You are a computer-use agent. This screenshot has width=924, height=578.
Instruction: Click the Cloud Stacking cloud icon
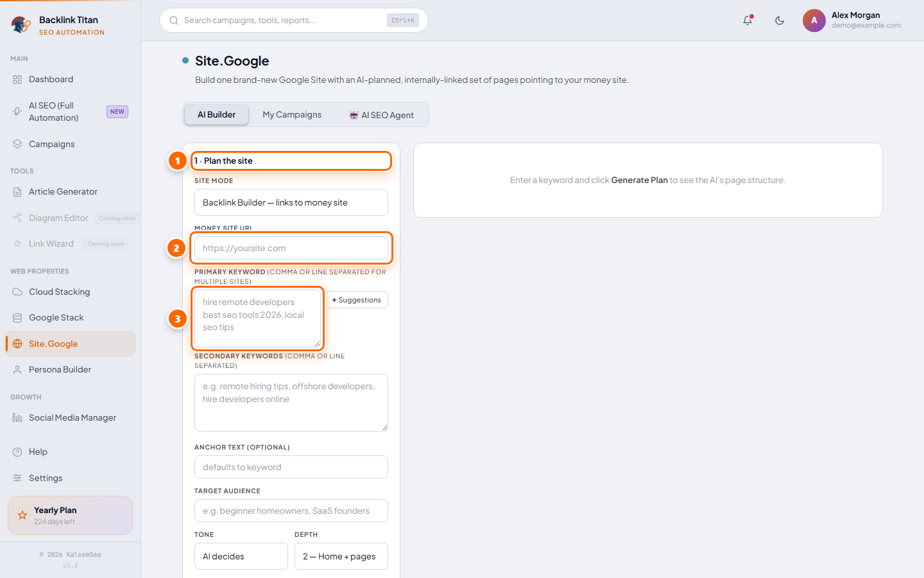pos(17,292)
